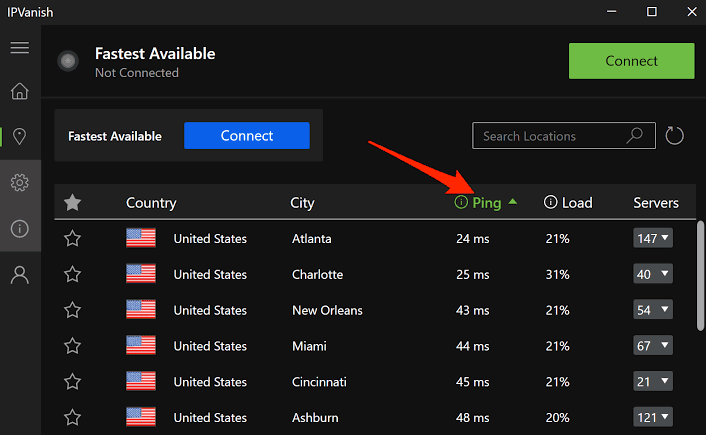Click the green Connect button
This screenshot has height=435, width=706.
(x=631, y=61)
